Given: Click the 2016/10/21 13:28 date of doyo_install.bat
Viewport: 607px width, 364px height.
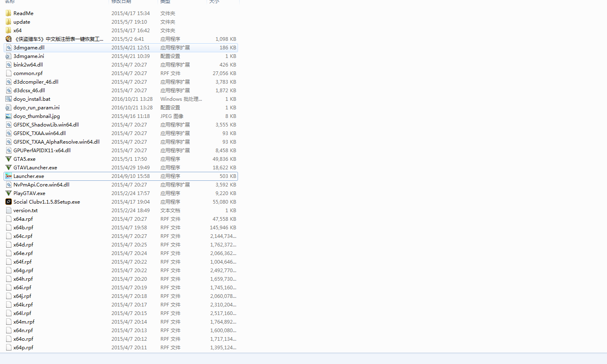Looking at the screenshot, I should click(x=132, y=99).
